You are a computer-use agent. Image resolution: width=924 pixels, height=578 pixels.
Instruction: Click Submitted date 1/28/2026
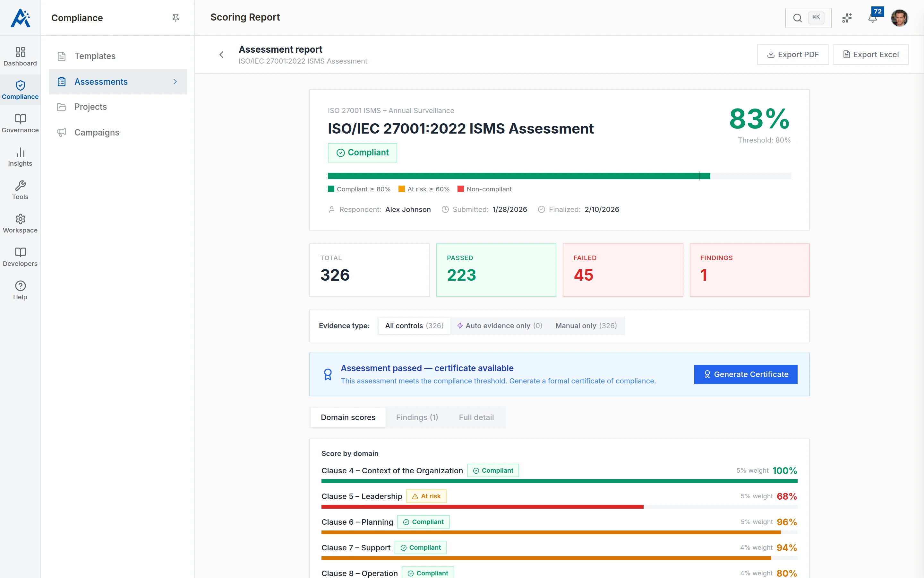coord(509,209)
